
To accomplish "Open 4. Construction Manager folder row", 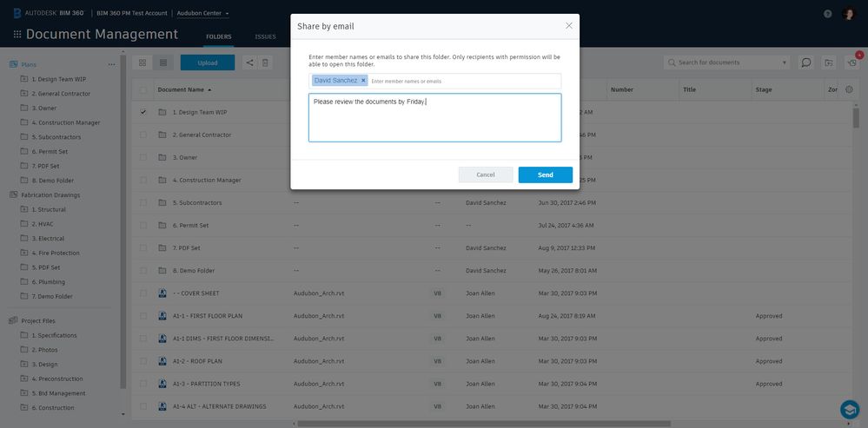I will coord(207,180).
